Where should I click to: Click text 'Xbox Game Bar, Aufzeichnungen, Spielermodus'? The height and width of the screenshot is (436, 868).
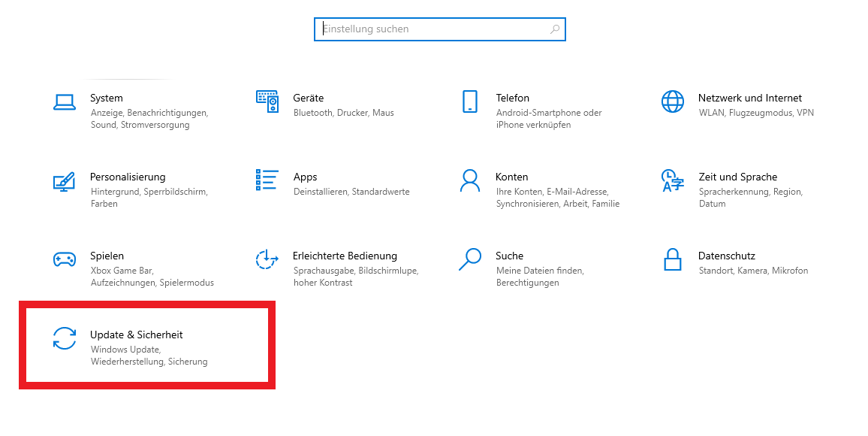pyautogui.click(x=152, y=277)
